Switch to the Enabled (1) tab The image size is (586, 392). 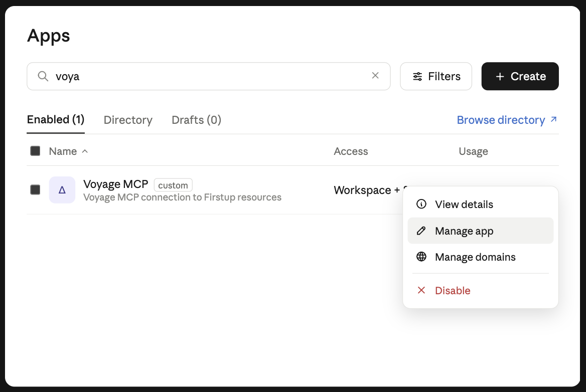(x=56, y=119)
